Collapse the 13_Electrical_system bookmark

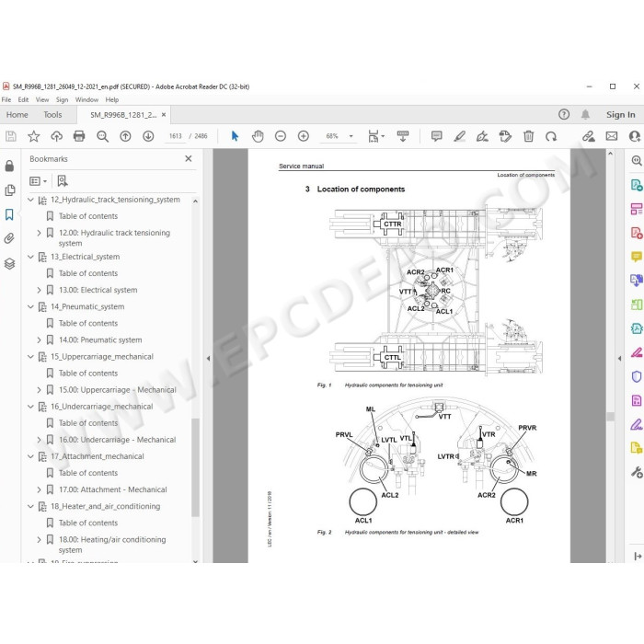[30, 257]
